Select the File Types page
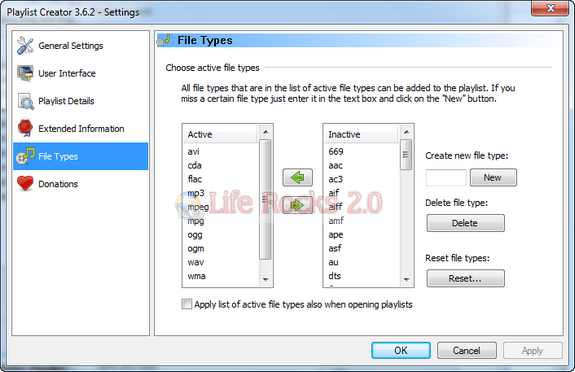 pyautogui.click(x=81, y=156)
